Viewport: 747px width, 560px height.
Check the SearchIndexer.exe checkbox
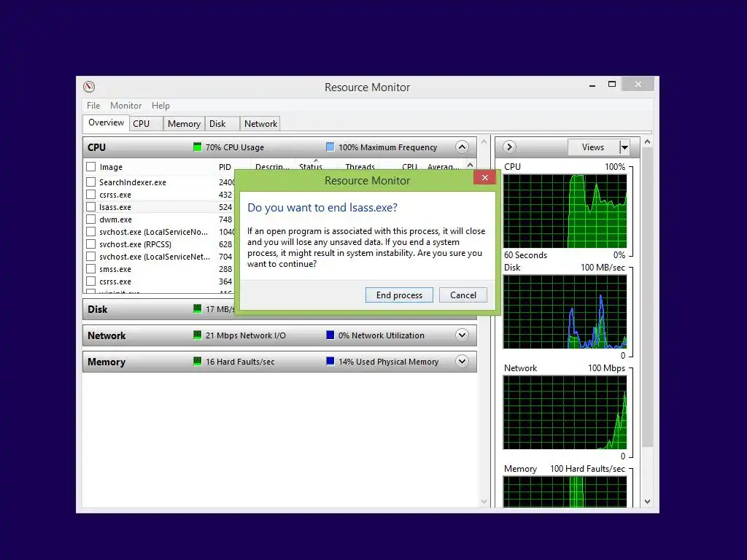point(91,182)
